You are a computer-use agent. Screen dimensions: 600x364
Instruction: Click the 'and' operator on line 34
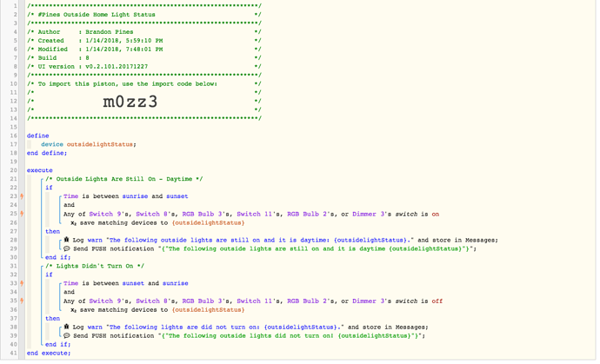70,292
